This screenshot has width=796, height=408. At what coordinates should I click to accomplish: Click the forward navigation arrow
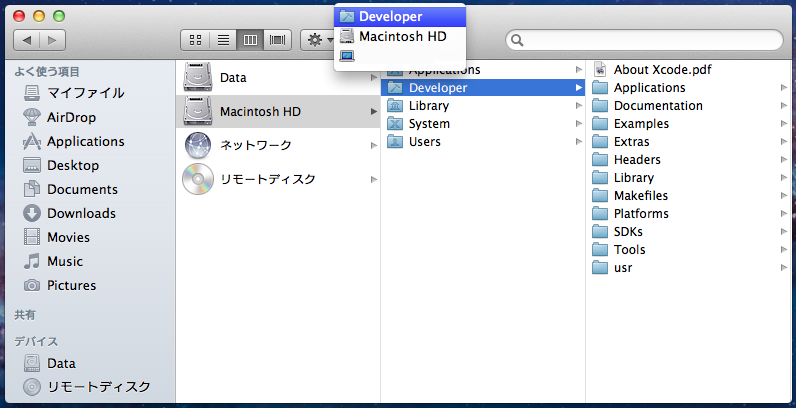pyautogui.click(x=52, y=40)
